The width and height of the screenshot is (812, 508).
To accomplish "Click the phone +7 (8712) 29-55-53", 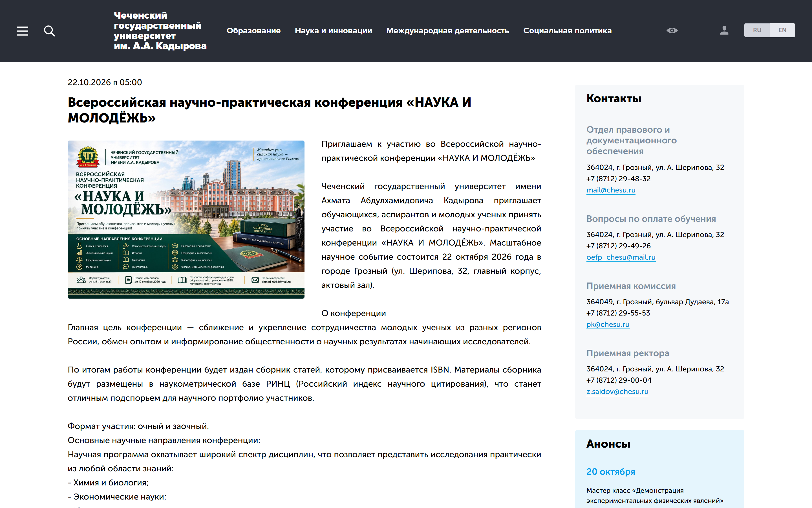I will [618, 313].
